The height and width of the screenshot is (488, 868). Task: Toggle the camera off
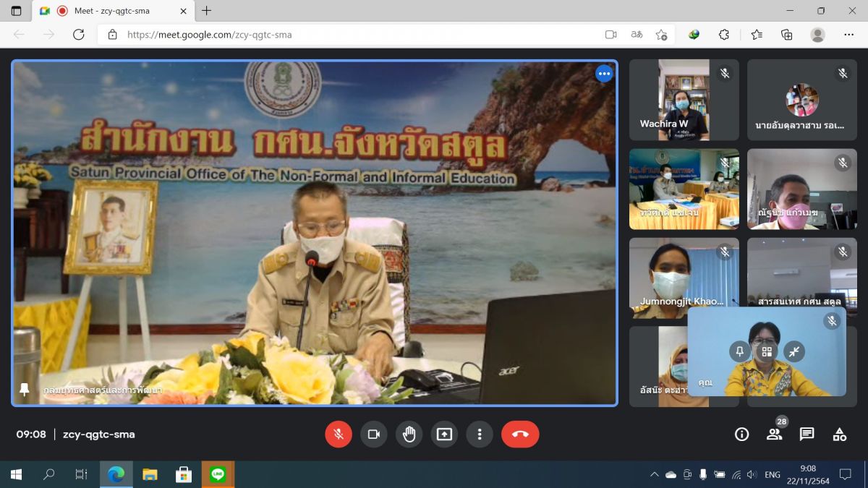[x=374, y=435]
